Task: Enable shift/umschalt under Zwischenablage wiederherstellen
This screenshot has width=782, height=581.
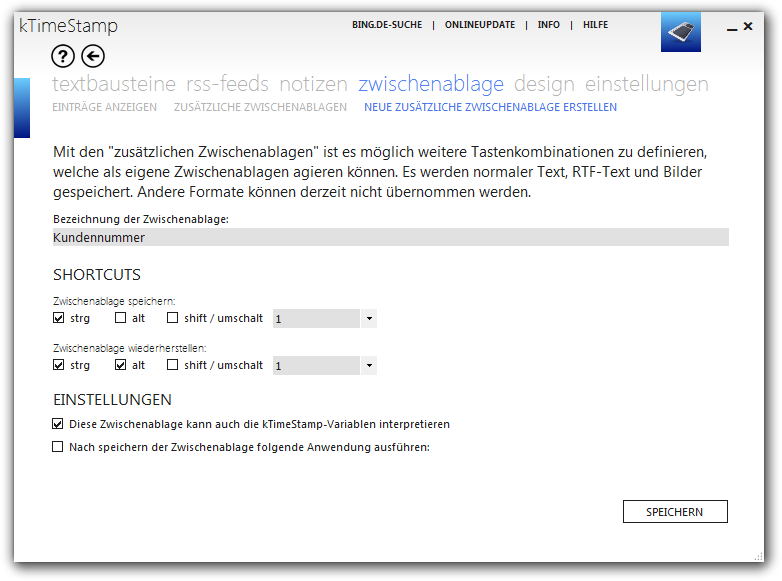Action: click(172, 365)
